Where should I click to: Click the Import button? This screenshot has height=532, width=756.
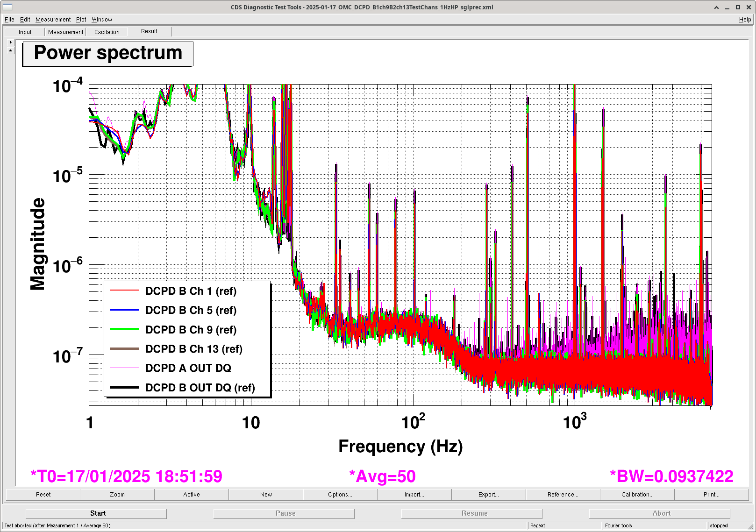point(414,495)
